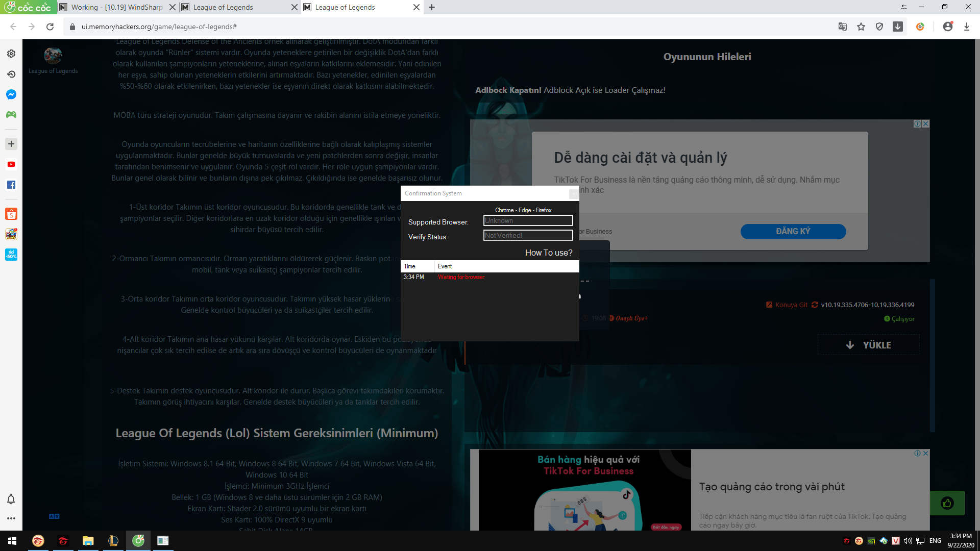
Task: Click the Time column header
Action: click(x=418, y=266)
